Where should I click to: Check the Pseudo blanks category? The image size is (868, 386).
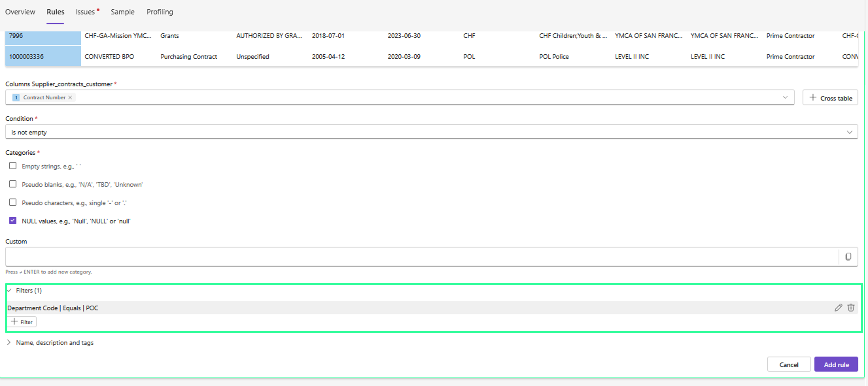(13, 184)
